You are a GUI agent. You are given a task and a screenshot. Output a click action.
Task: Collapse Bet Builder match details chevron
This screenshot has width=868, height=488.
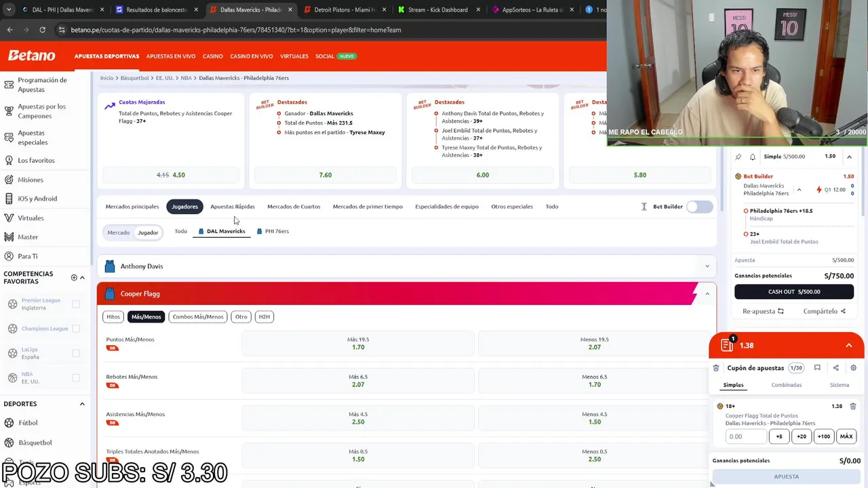tap(799, 190)
